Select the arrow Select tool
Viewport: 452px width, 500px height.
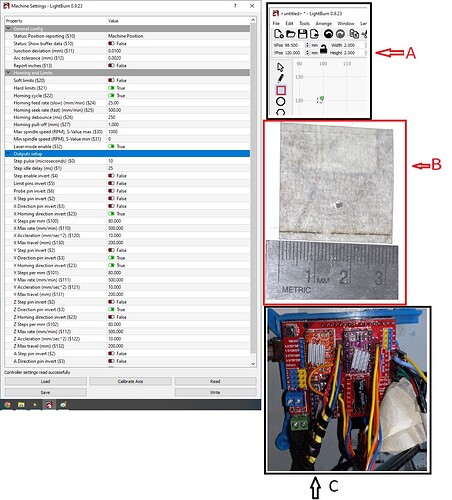click(x=280, y=67)
